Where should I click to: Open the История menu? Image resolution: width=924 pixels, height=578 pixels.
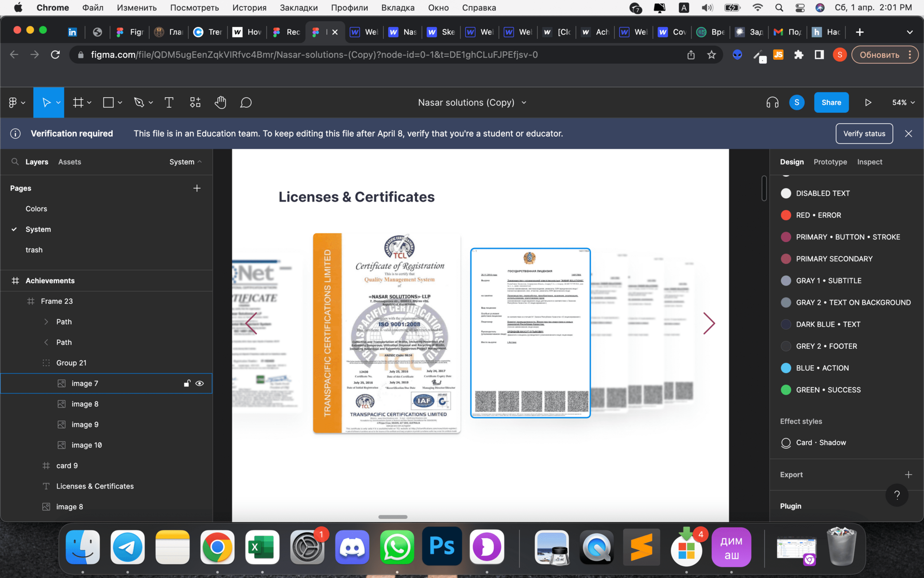[249, 8]
